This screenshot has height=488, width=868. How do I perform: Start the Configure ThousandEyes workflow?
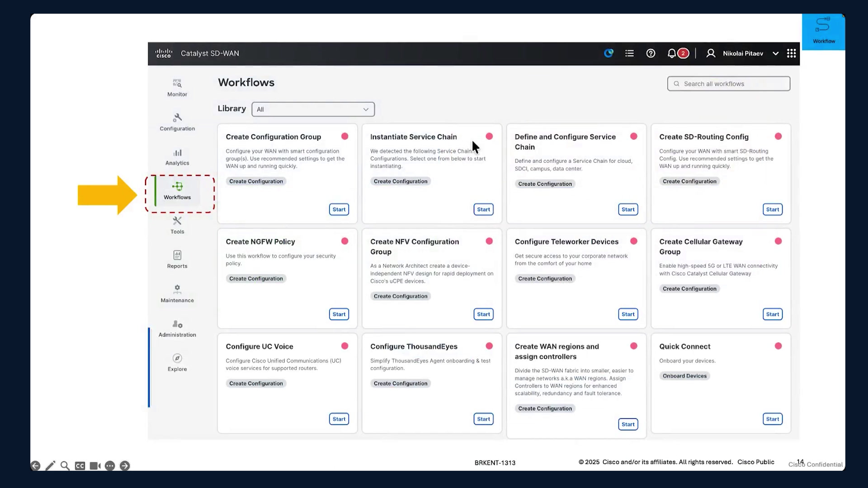coord(483,419)
